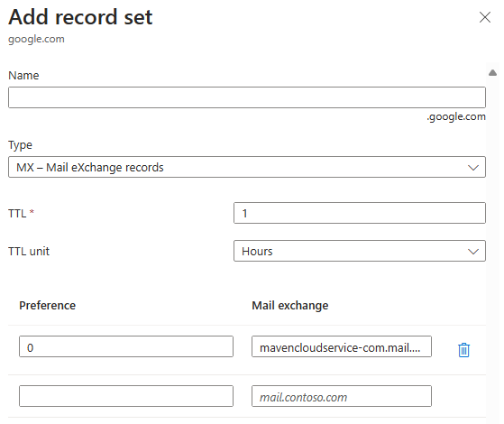Click the TTL value field
The height and width of the screenshot is (424, 504).
tap(360, 213)
